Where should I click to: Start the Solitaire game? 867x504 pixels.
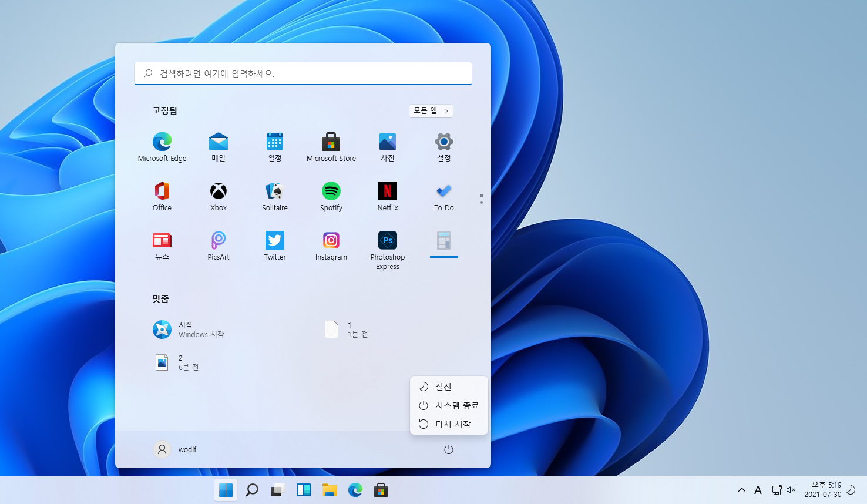click(x=275, y=196)
